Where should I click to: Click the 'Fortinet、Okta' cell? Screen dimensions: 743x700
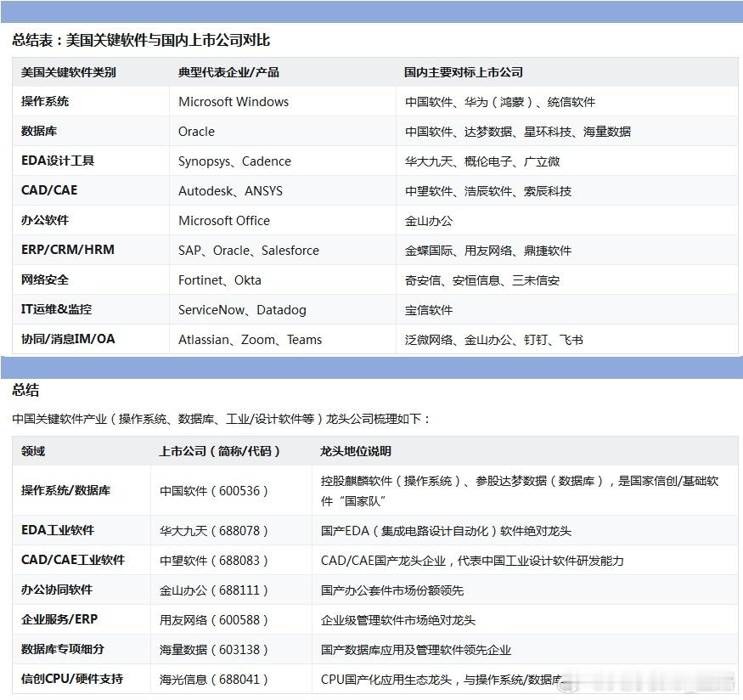(220, 280)
